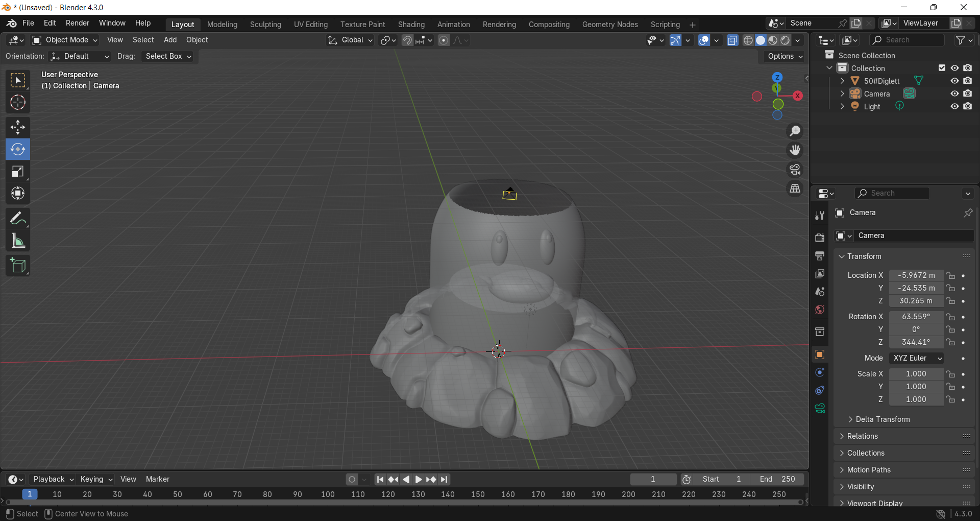Open the Default orientation dropdown

point(80,56)
